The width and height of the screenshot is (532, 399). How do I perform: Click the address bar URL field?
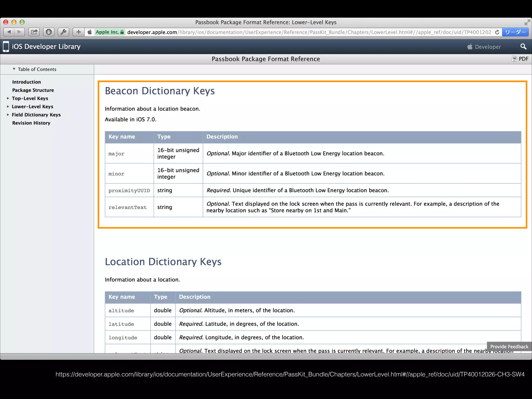pyautogui.click(x=309, y=32)
